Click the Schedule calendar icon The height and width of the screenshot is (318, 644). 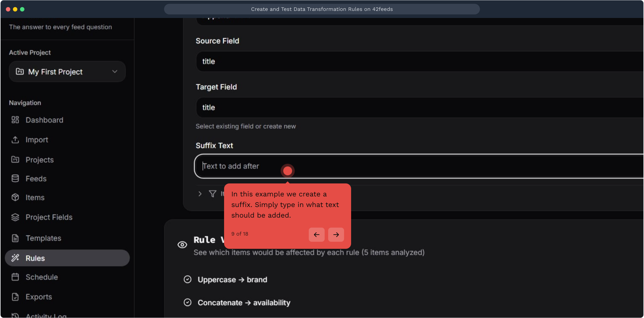click(15, 277)
